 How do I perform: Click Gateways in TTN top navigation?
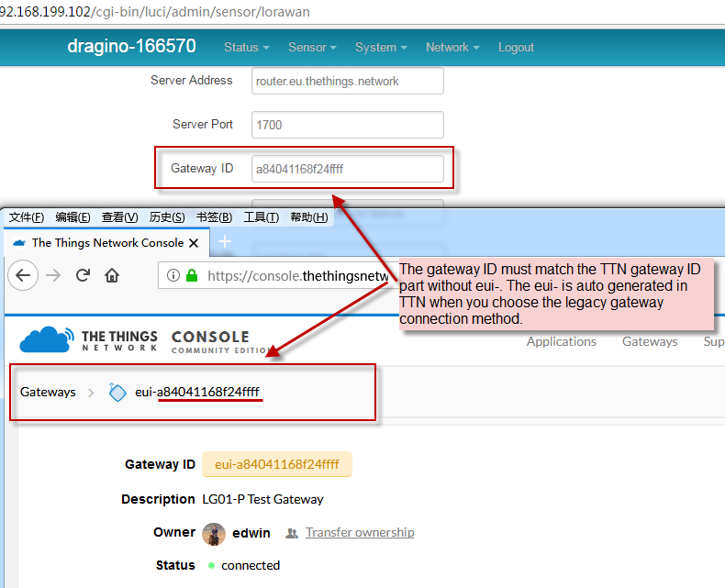click(x=650, y=341)
